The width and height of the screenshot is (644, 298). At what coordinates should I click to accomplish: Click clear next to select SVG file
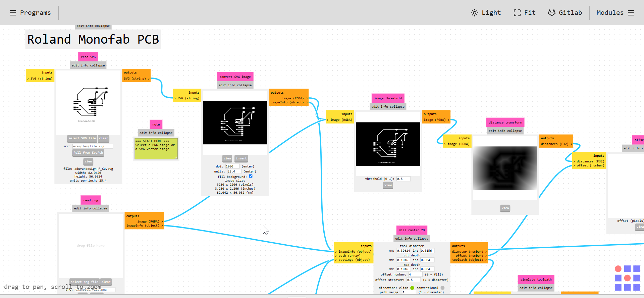104,138
